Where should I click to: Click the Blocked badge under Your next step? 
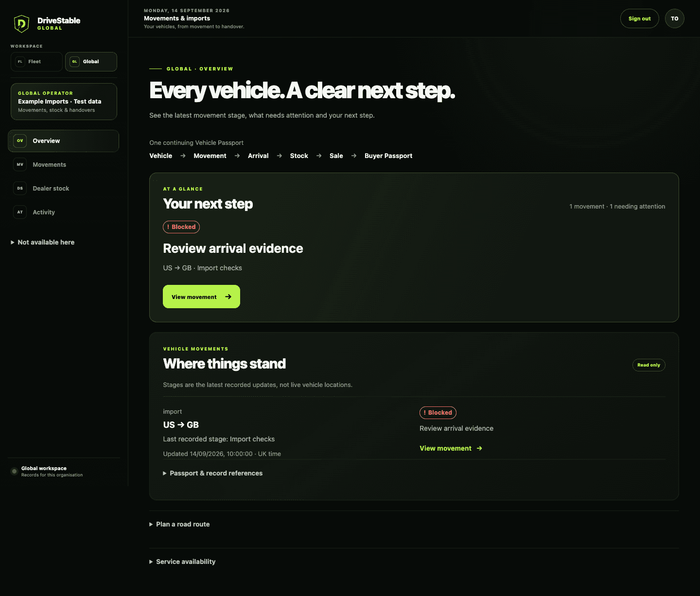(x=181, y=227)
